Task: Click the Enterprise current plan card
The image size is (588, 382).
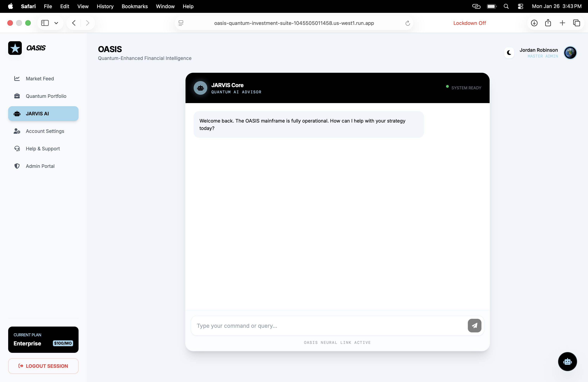Action: point(43,339)
